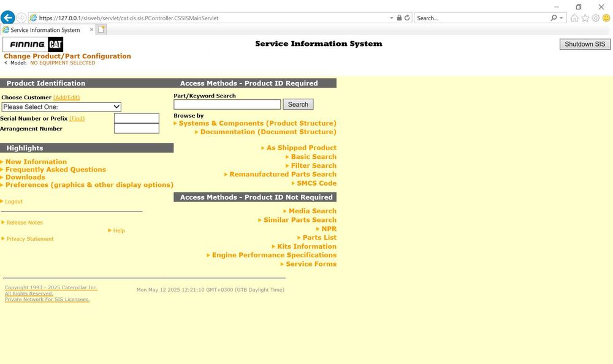Open Remanufactured Parts Search
The width and height of the screenshot is (613, 364).
pos(283,175)
